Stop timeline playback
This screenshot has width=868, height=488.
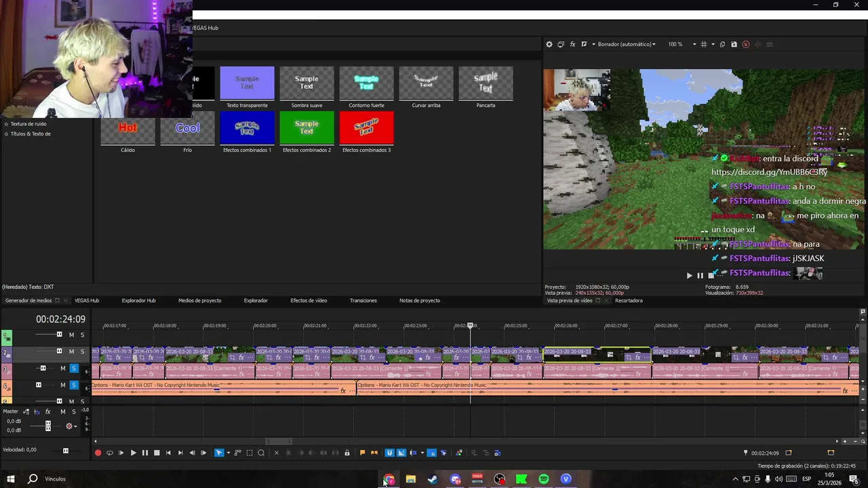point(157,453)
